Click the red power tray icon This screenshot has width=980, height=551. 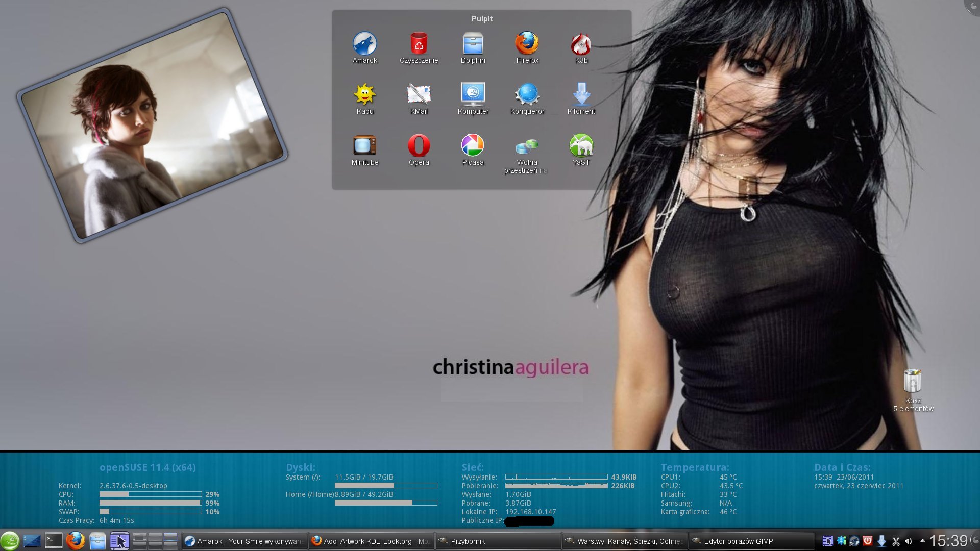[x=868, y=541]
